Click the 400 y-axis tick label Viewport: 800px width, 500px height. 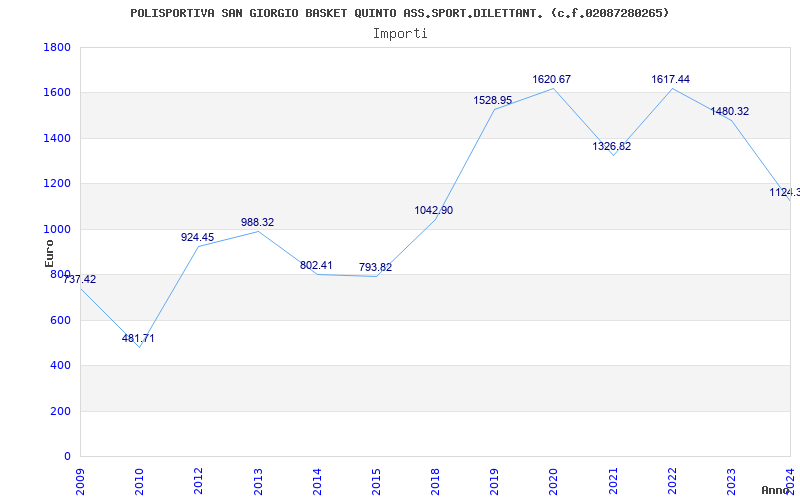pyautogui.click(x=61, y=366)
